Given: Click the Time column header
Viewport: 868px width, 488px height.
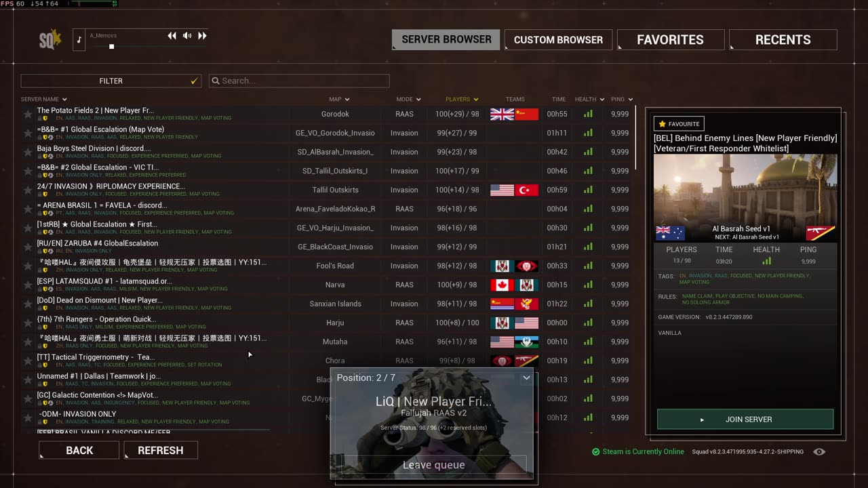Looking at the screenshot, I should (x=558, y=99).
